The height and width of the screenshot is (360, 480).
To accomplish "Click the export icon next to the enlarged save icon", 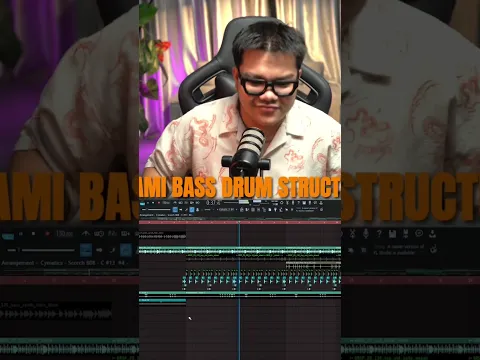I will (405, 234).
